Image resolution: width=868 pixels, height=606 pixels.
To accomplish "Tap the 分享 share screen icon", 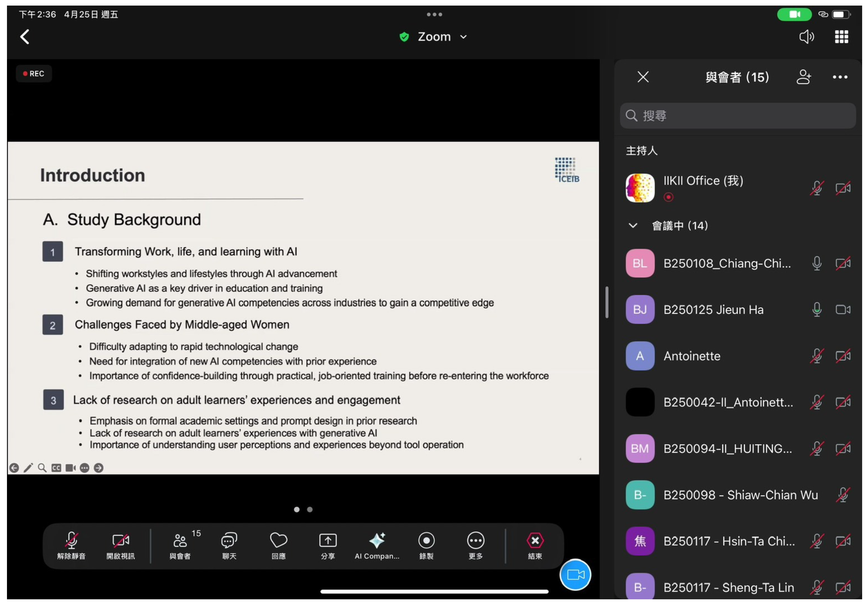I will pos(328,541).
